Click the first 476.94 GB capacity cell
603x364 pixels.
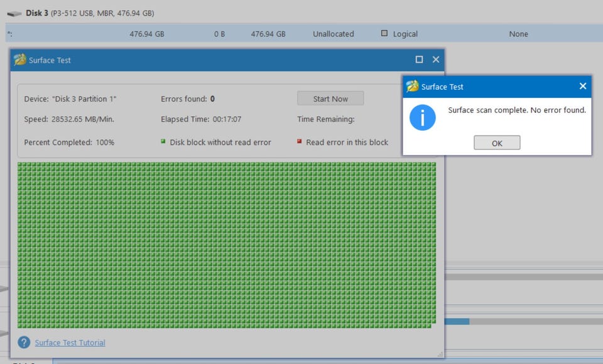click(147, 34)
